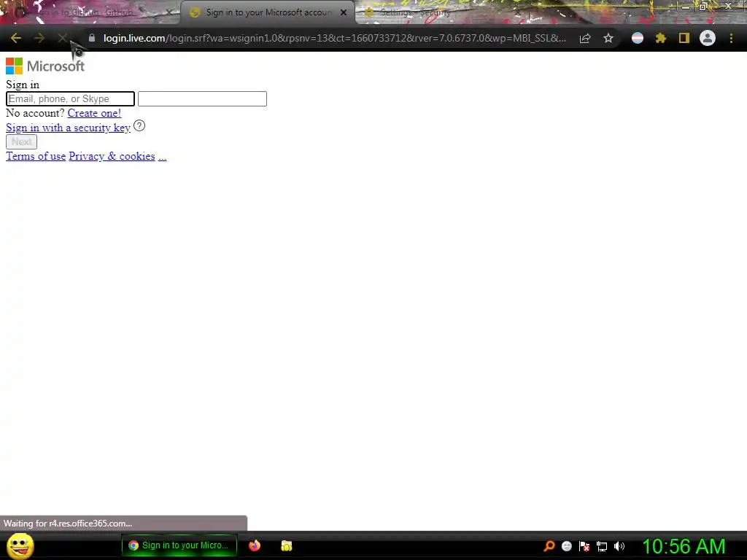This screenshot has width=747, height=560.
Task: Click the orange search tray icon
Action: [549, 546]
